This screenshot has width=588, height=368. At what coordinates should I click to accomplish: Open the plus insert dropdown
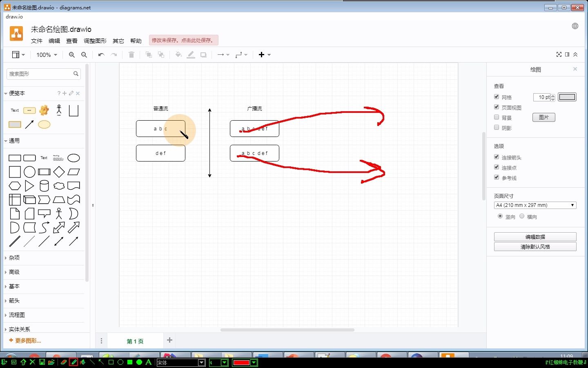265,55
